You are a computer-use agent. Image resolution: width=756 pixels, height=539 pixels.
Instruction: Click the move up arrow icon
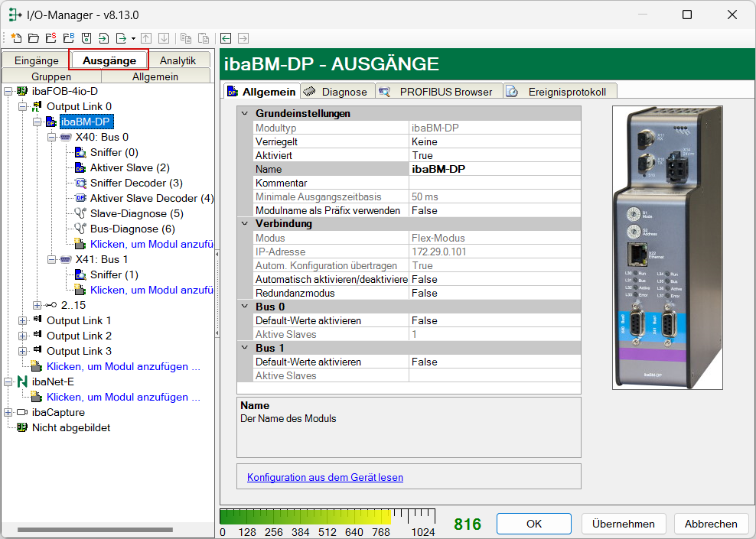pos(147,38)
